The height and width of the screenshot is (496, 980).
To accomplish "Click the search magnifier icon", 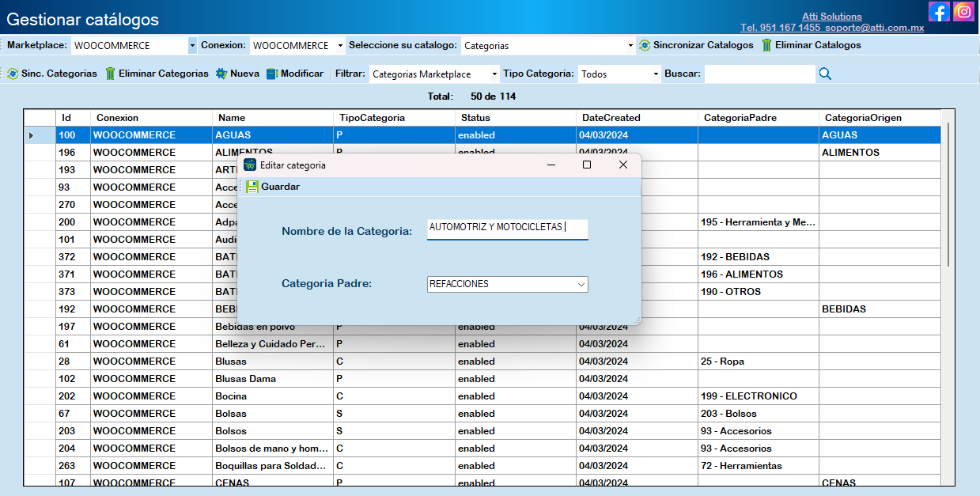I will click(825, 74).
